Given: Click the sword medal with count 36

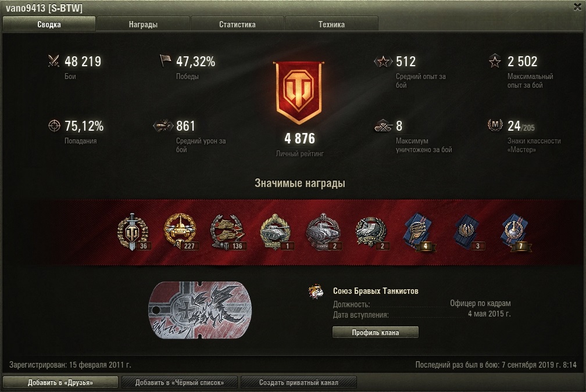Looking at the screenshot, I should point(133,232).
